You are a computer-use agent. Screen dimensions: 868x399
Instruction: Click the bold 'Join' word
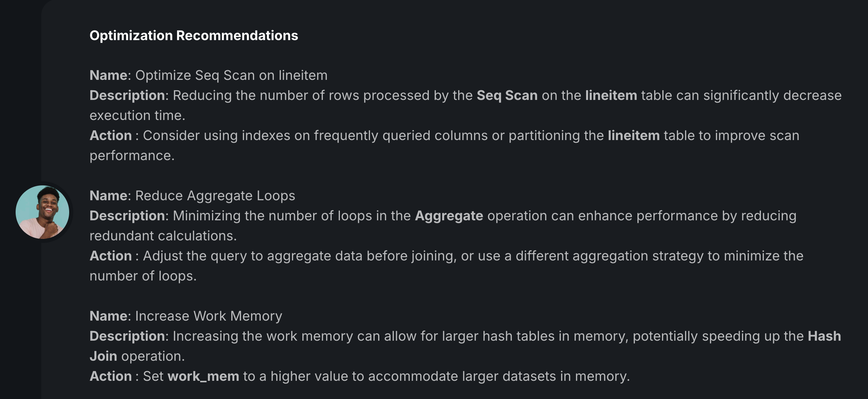pyautogui.click(x=103, y=356)
